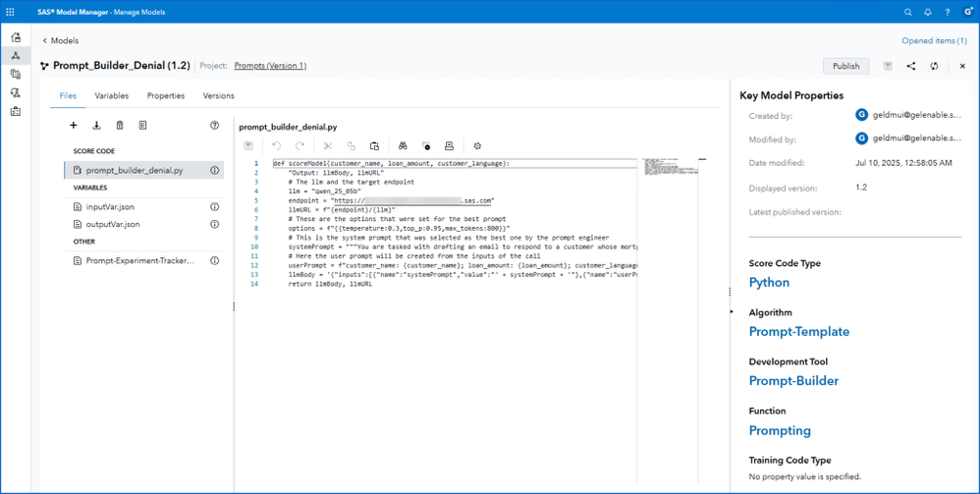980x494 pixels.
Task: Click the copy icon in editor toolbar
Action: coord(352,145)
